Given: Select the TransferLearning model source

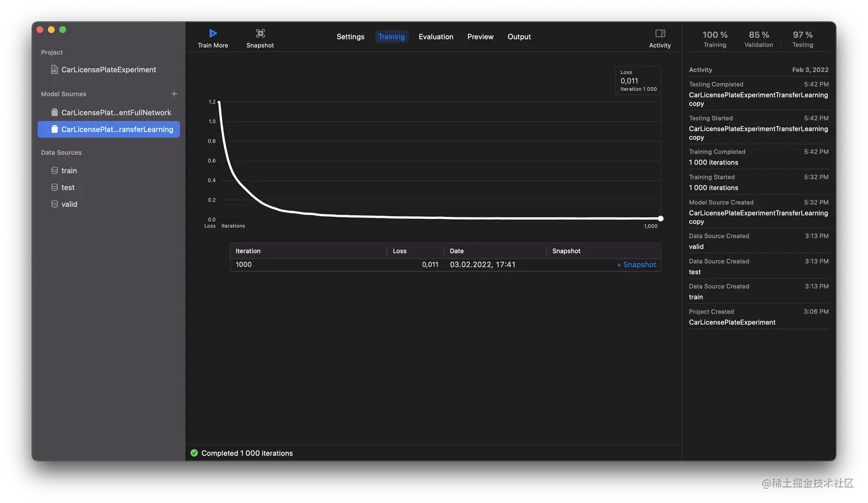Looking at the screenshot, I should 108,129.
